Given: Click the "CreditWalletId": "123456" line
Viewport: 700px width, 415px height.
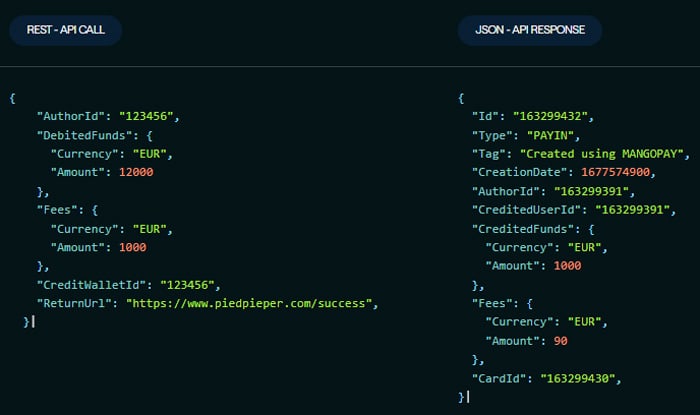Looking at the screenshot, I should pyautogui.click(x=129, y=285).
